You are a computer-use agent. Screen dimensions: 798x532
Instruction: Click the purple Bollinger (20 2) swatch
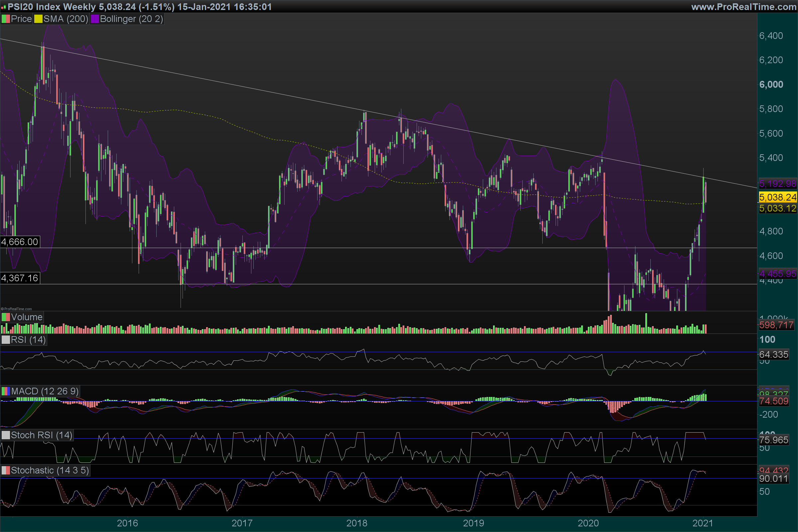tap(95, 19)
